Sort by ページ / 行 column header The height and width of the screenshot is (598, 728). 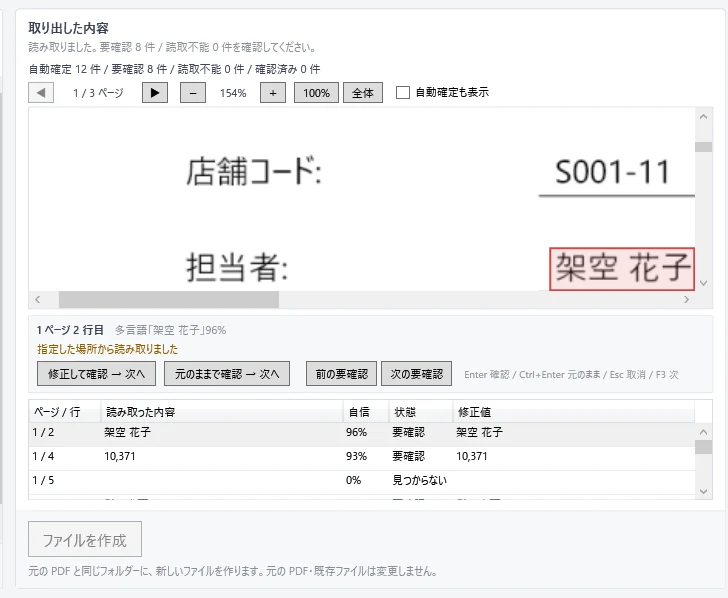[65, 412]
